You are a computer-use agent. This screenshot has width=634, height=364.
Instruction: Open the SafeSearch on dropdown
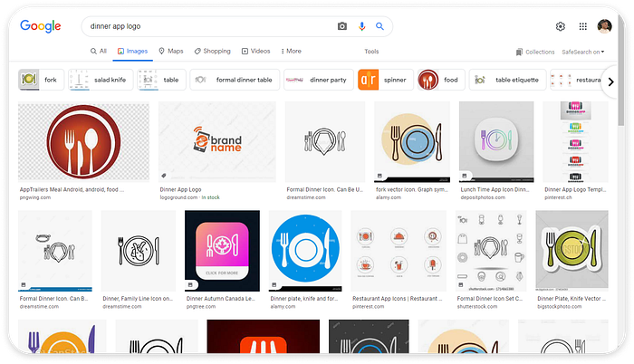point(583,52)
